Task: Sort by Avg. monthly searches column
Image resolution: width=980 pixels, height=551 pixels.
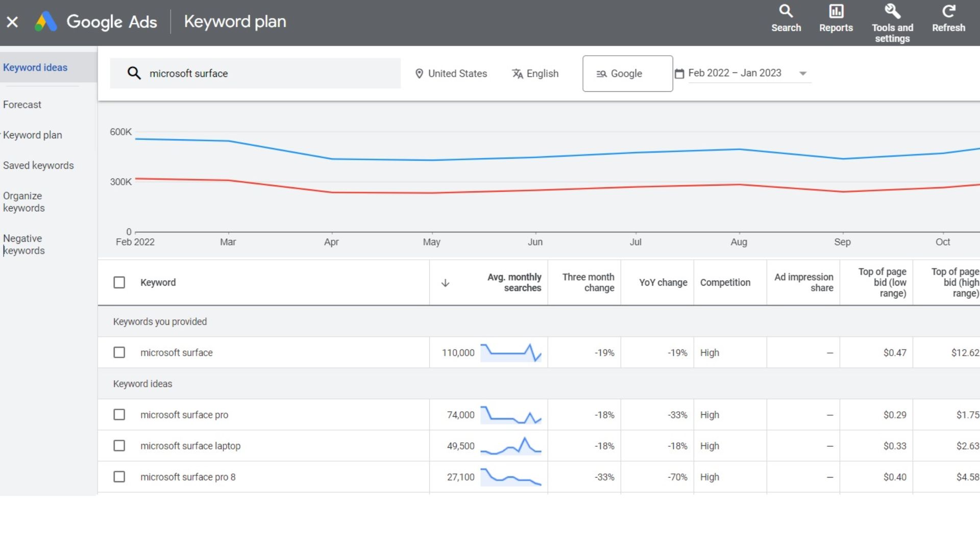Action: coord(514,283)
